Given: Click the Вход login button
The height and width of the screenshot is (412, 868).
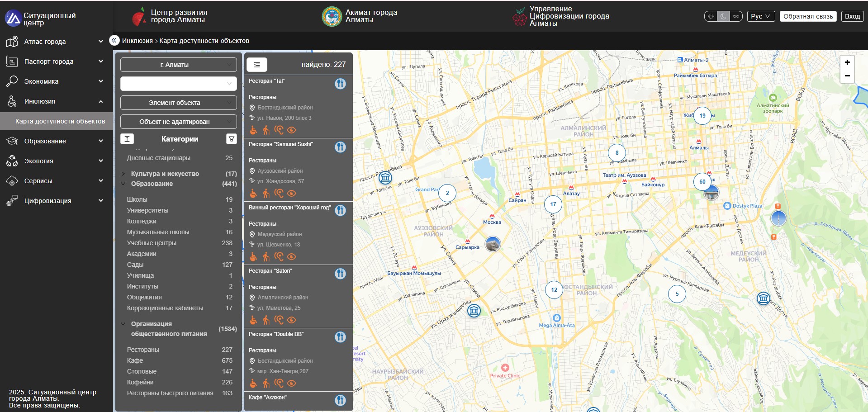Looking at the screenshot, I should [x=852, y=16].
